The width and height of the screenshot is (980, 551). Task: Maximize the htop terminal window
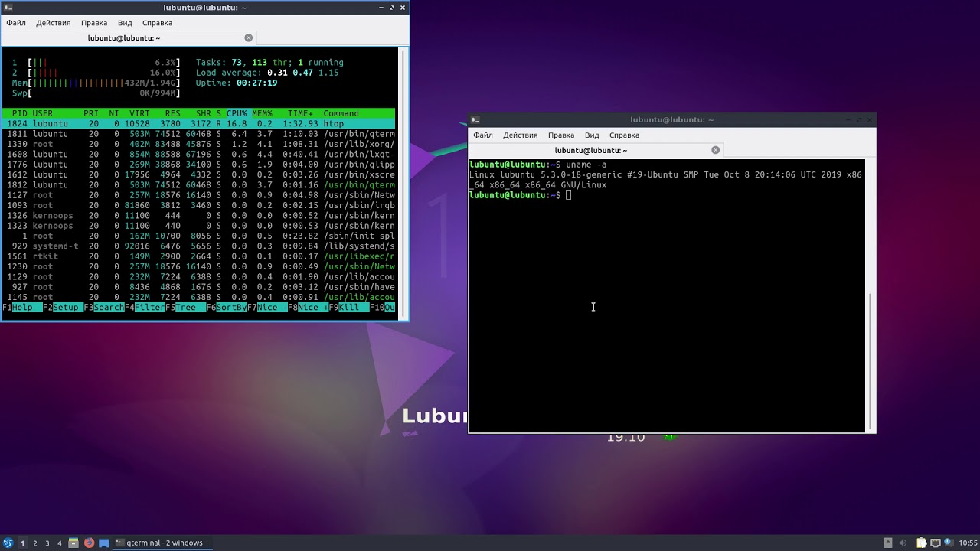click(x=392, y=8)
